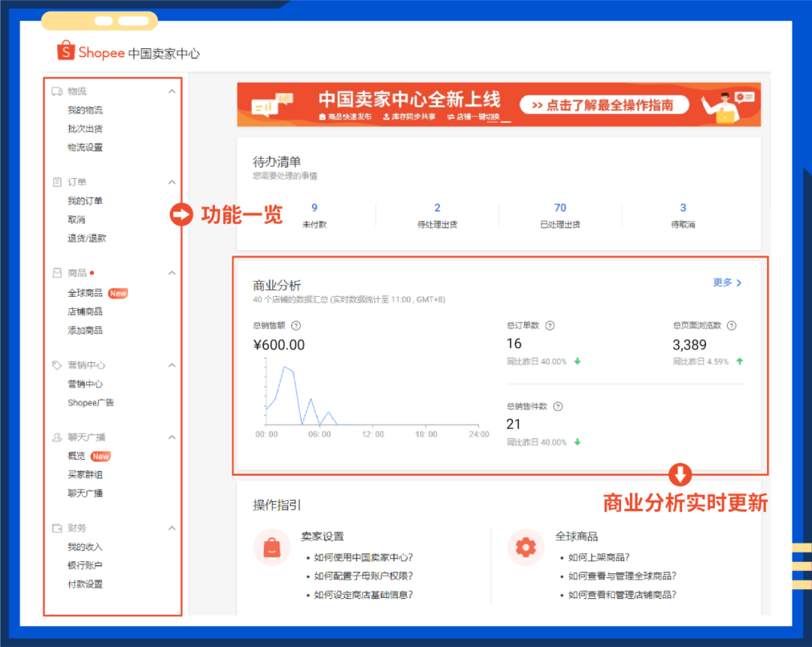
Task: Collapse the 订单 section in sidebar
Action: (x=172, y=182)
